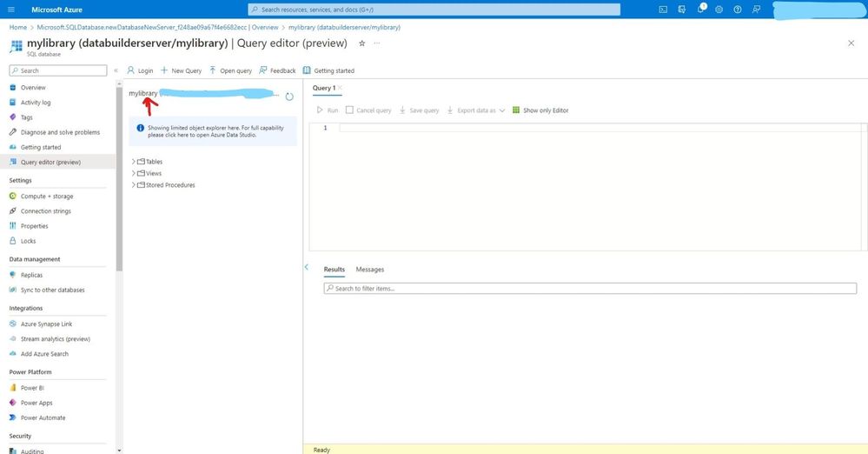Open Add Azure Search
The image size is (868, 454).
click(x=45, y=354)
